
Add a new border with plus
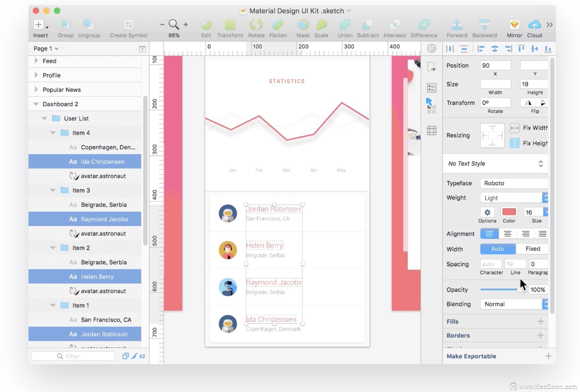click(x=540, y=335)
